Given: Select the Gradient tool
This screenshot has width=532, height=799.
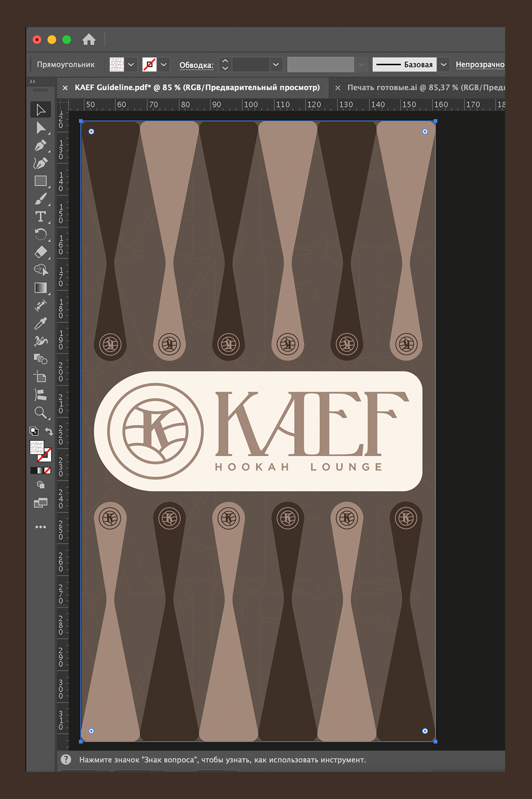Looking at the screenshot, I should pyautogui.click(x=41, y=288).
